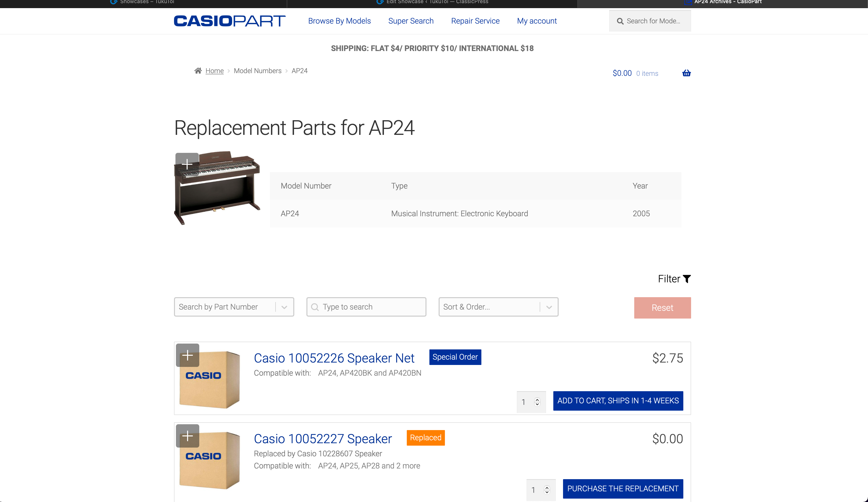
Task: Open Sort & Order dropdown
Action: pos(498,307)
